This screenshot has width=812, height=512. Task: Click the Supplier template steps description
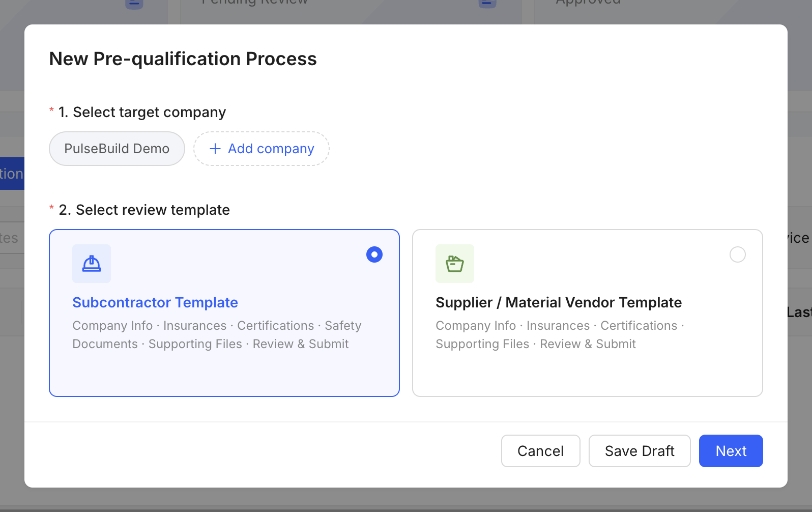[560, 335]
